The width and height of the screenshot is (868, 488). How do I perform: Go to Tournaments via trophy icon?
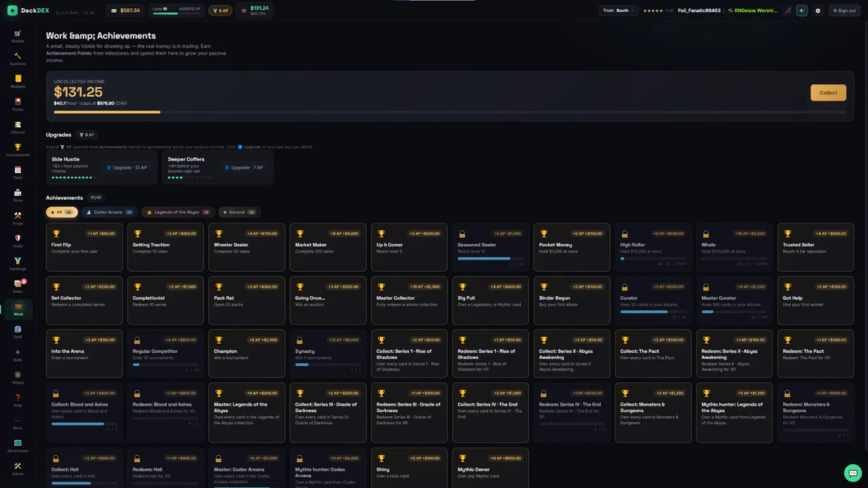(x=18, y=150)
